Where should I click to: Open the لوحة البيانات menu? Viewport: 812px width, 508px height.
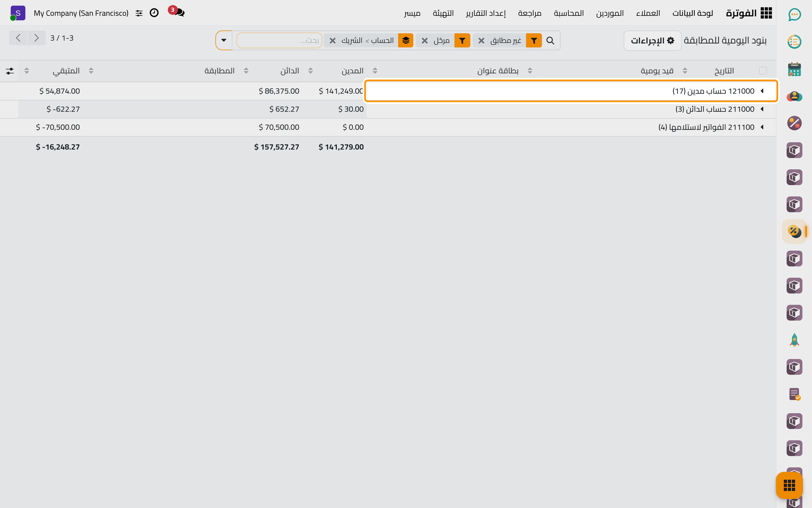[692, 13]
